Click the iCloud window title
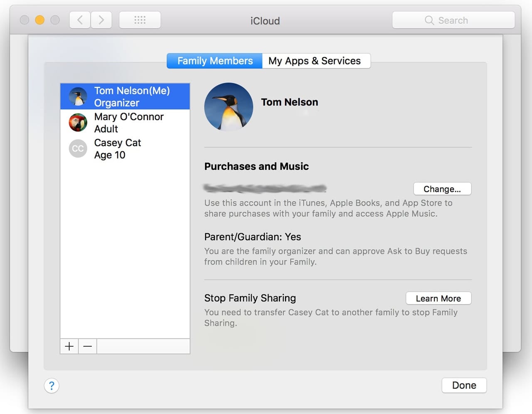Viewport: 532px width, 414px height. (x=265, y=21)
